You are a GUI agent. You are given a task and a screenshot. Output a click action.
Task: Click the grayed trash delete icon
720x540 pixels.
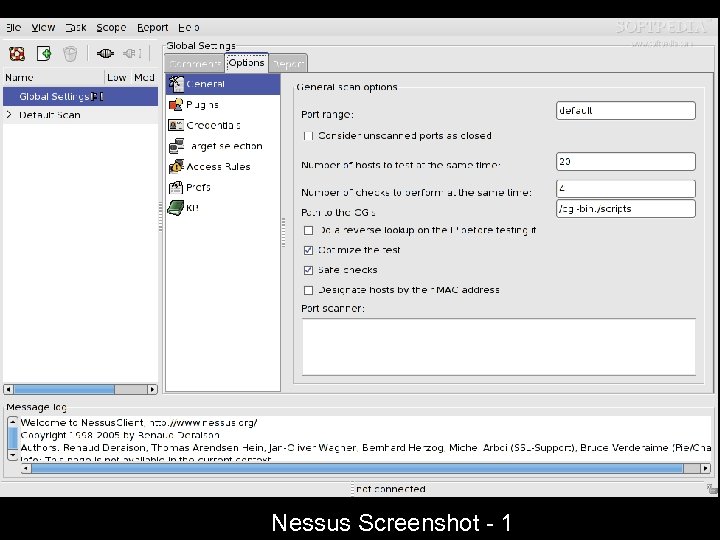(70, 54)
